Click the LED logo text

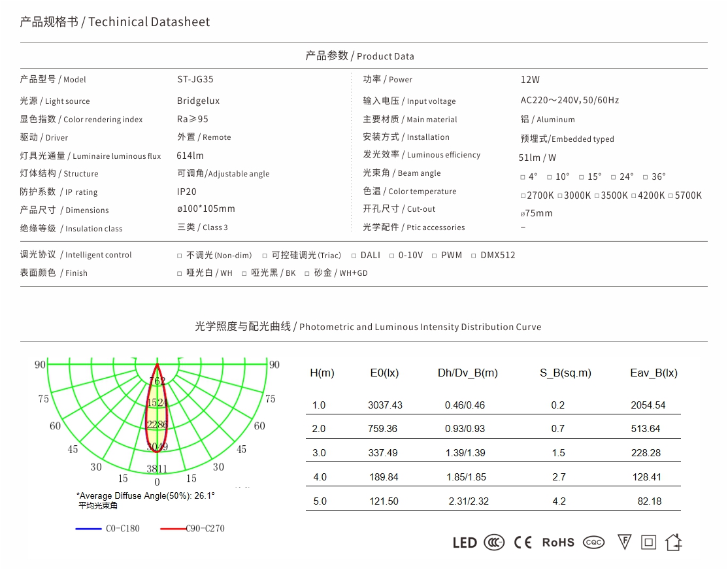click(x=465, y=543)
